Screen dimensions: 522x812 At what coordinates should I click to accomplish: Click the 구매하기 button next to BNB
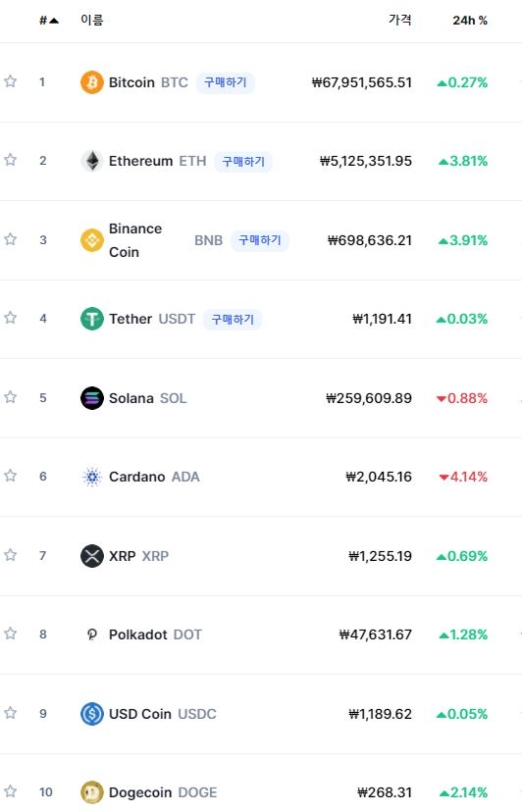pyautogui.click(x=260, y=240)
